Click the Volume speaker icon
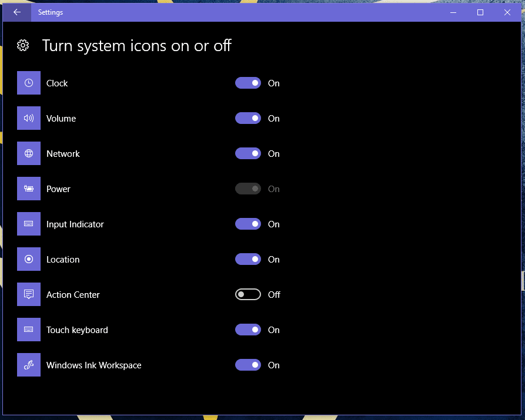This screenshot has width=525, height=420. tap(29, 118)
